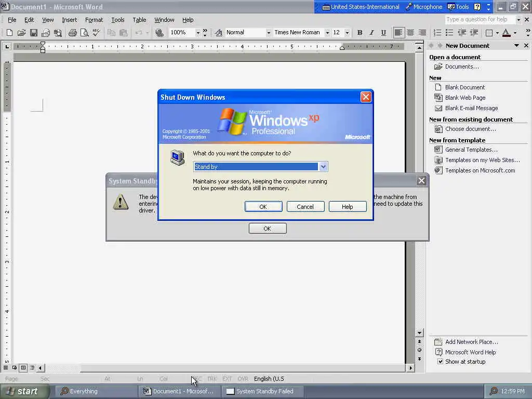
Task: Switch to Print Layout view icon
Action: (23, 367)
